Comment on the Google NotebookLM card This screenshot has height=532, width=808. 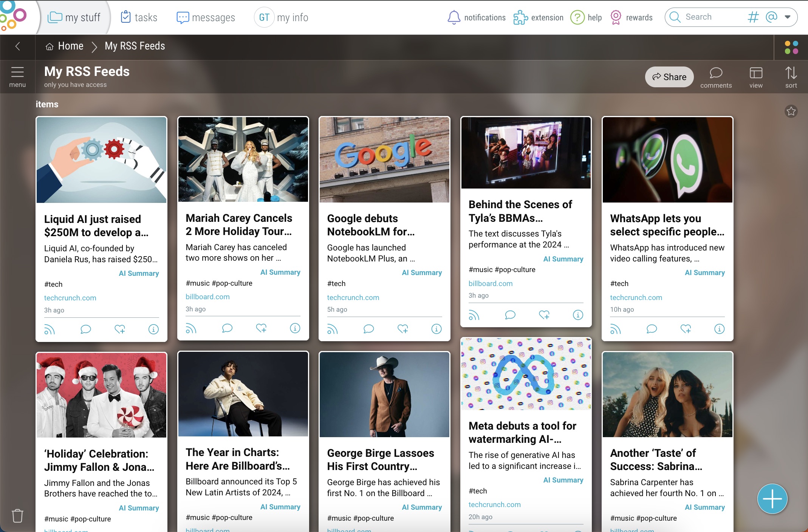point(368,329)
